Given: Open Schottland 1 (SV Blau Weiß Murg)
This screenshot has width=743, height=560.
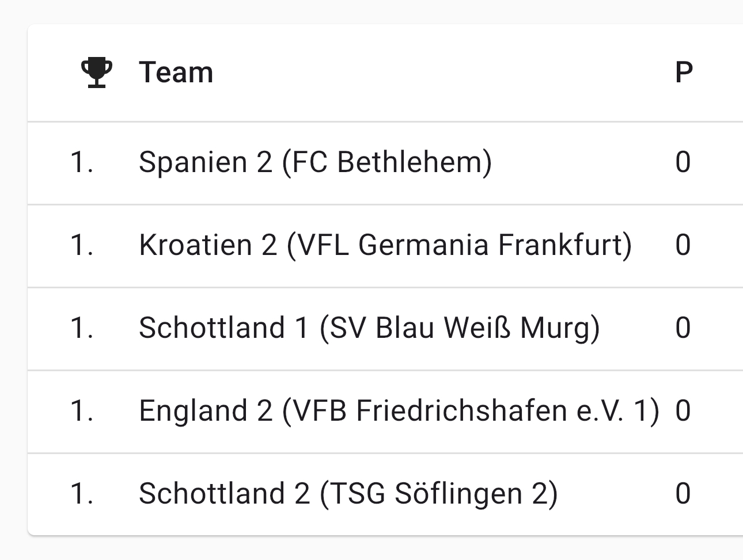Looking at the screenshot, I should pos(369,327).
